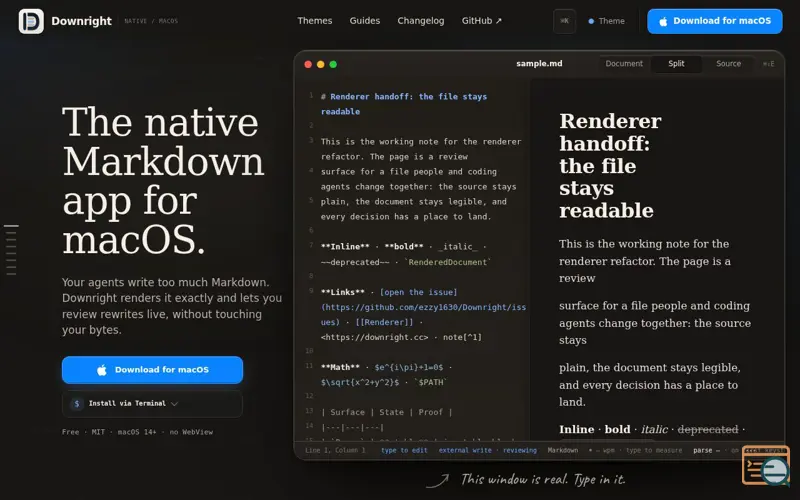Click the "# Renderer handoff" source heading line
This screenshot has width=800, height=500.
tap(404, 104)
